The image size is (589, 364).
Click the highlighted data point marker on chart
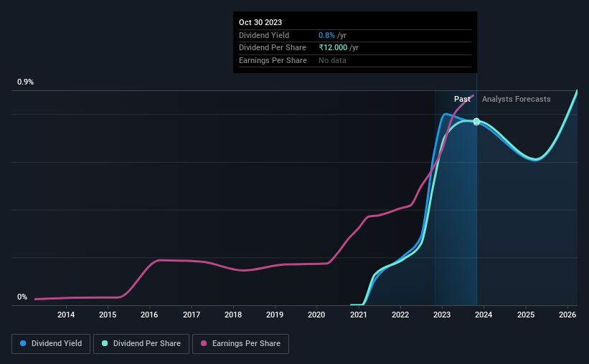476,121
